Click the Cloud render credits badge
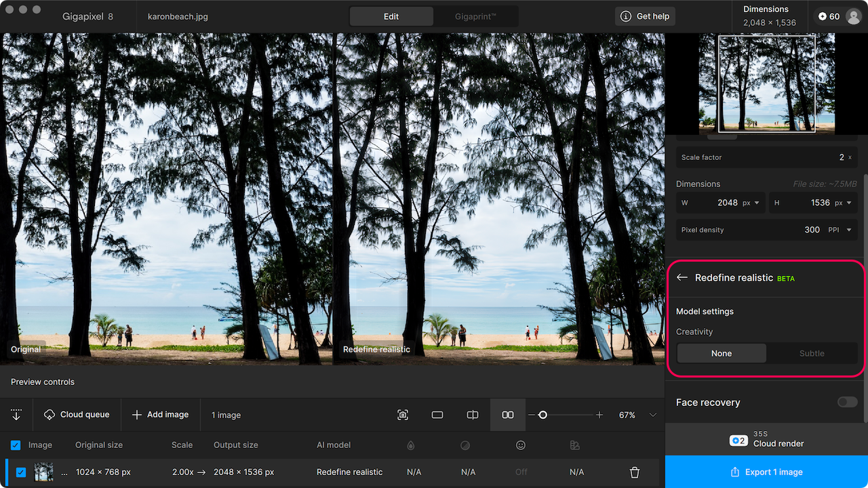The height and width of the screenshot is (488, 868). pos(738,441)
